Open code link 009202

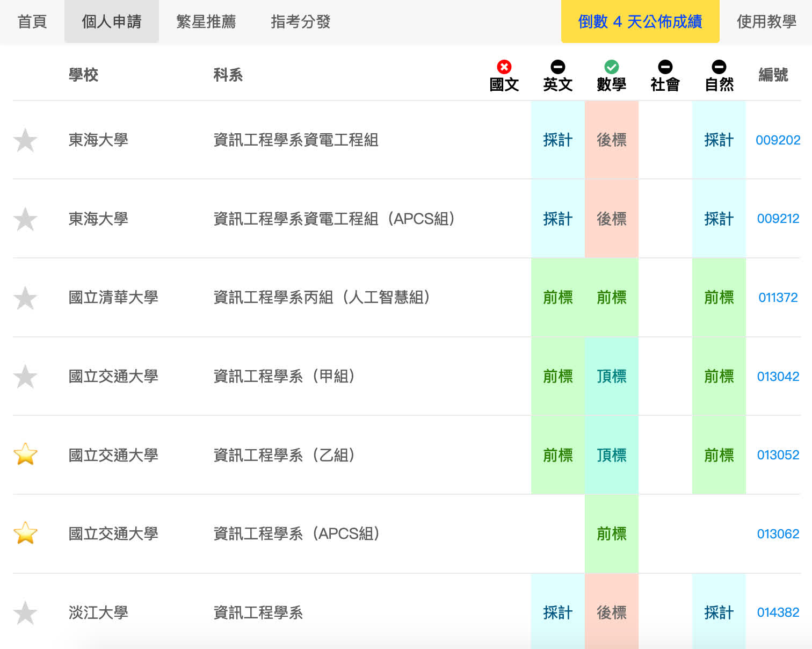tap(778, 140)
